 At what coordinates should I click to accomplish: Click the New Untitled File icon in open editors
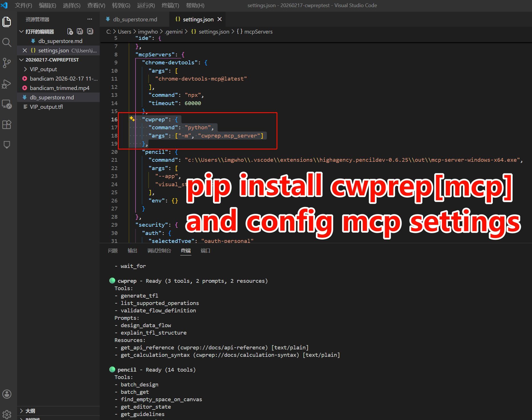(x=70, y=31)
